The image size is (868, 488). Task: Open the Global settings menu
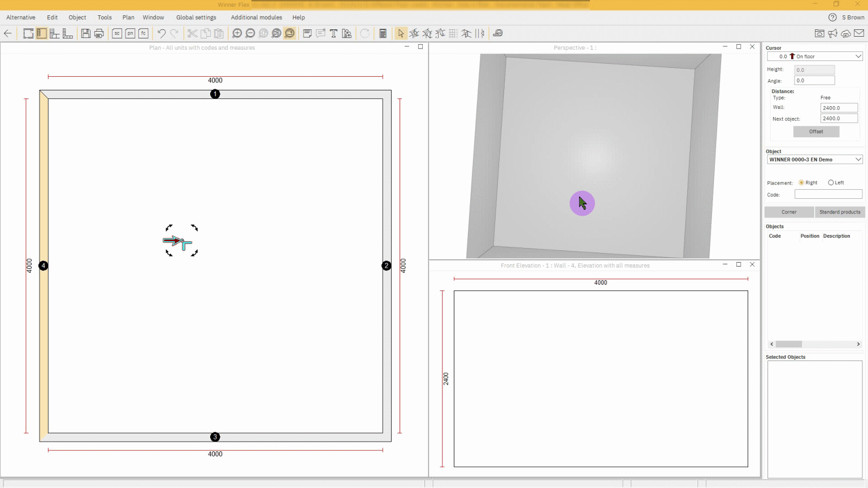pyautogui.click(x=196, y=18)
